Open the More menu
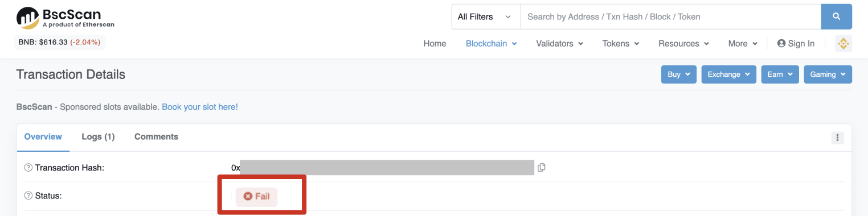 [x=743, y=44]
